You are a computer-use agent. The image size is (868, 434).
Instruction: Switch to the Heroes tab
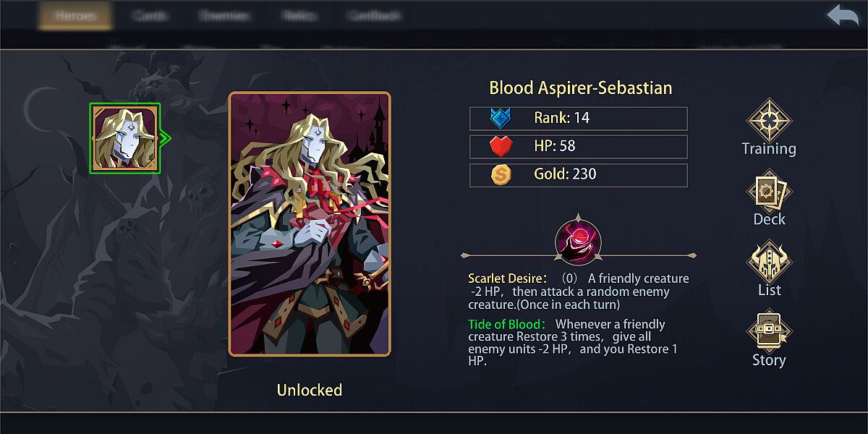coord(75,16)
